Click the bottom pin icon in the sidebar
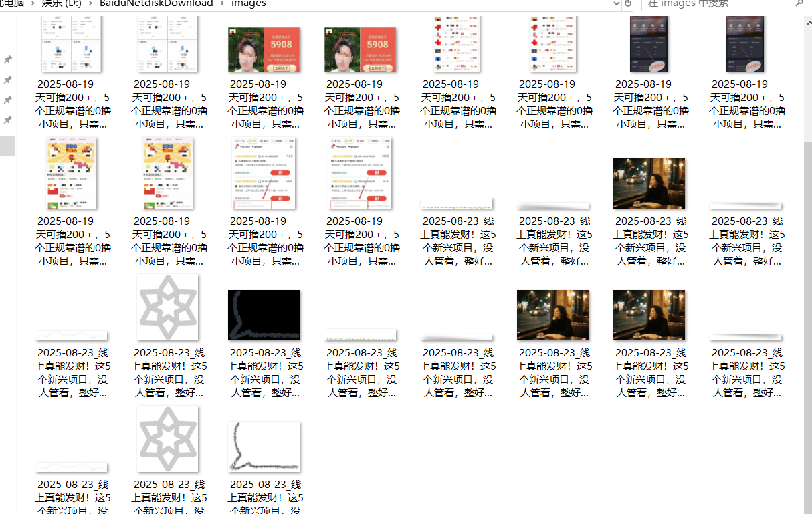Image resolution: width=812 pixels, height=514 pixels. 8,119
